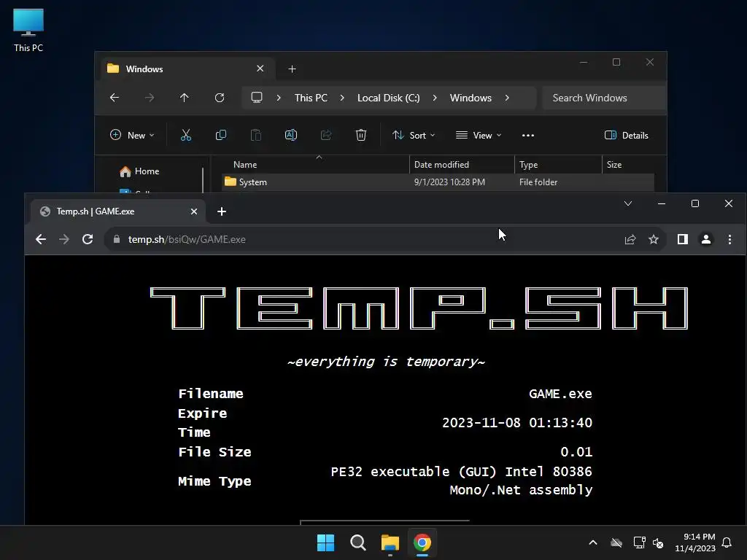Click the Cut scissors icon

click(x=186, y=135)
